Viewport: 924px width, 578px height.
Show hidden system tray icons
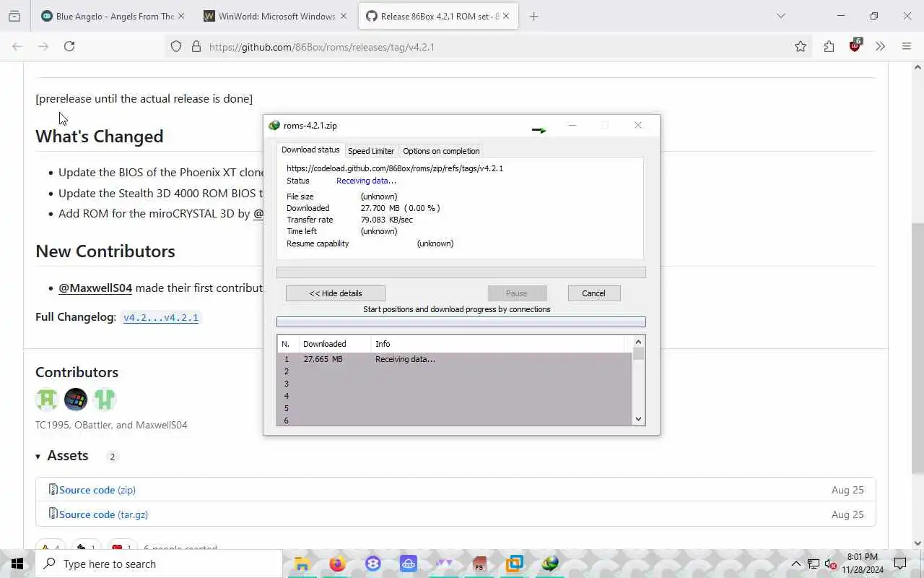click(796, 564)
